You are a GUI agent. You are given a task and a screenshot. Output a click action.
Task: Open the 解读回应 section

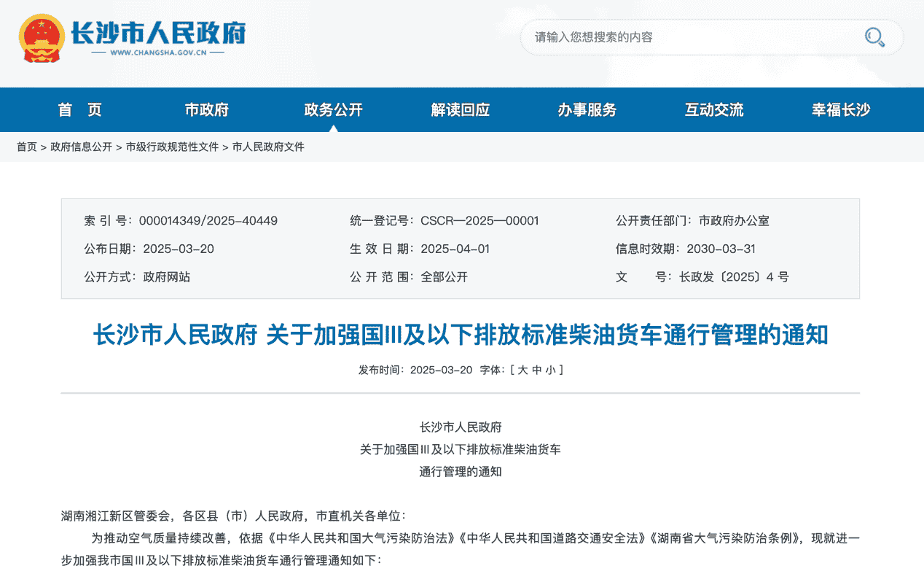pyautogui.click(x=460, y=110)
